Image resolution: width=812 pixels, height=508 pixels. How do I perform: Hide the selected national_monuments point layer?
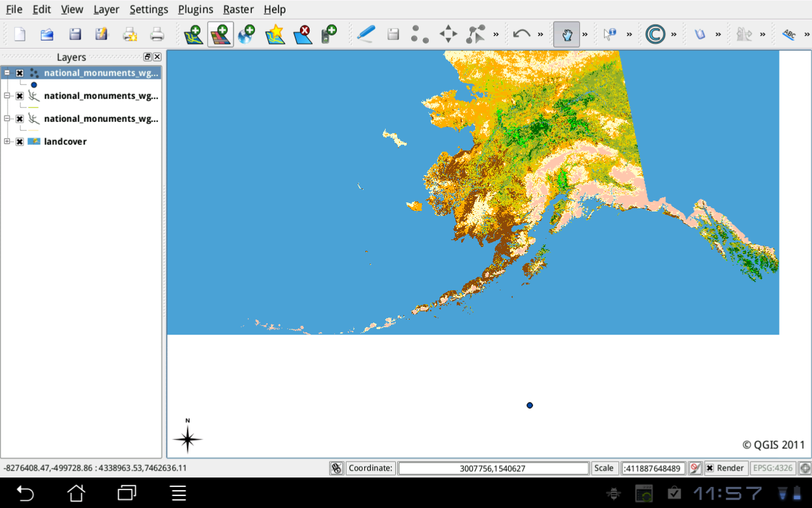pyautogui.click(x=20, y=73)
